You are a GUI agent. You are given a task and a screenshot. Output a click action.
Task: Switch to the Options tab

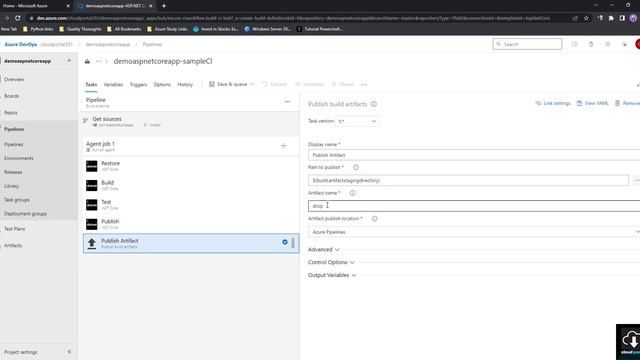pyautogui.click(x=162, y=84)
